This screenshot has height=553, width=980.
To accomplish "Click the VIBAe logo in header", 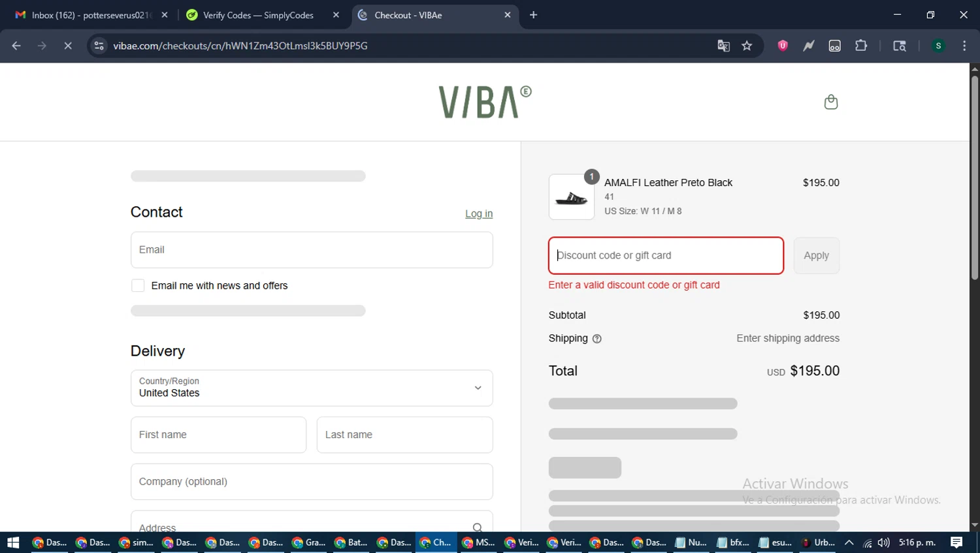I will coord(485,102).
